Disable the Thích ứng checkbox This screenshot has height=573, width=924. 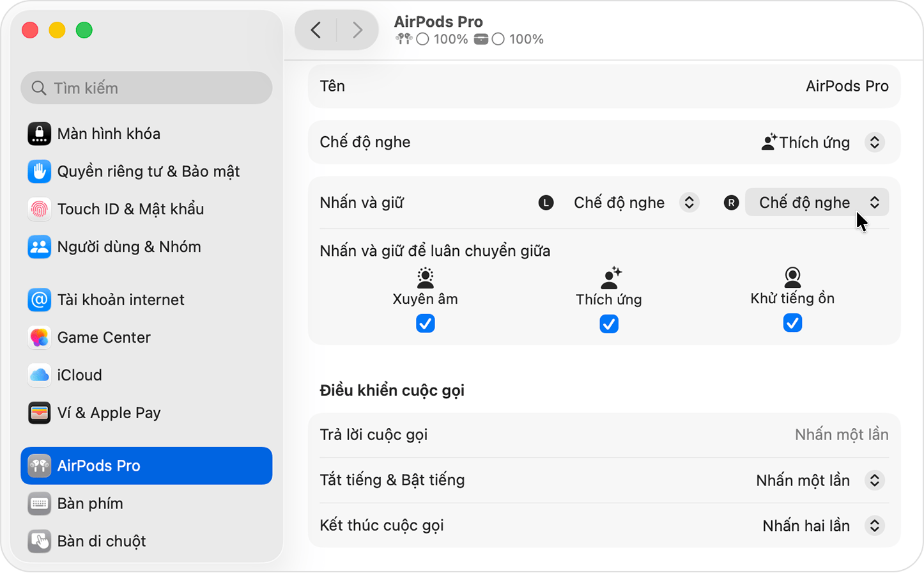tap(608, 324)
